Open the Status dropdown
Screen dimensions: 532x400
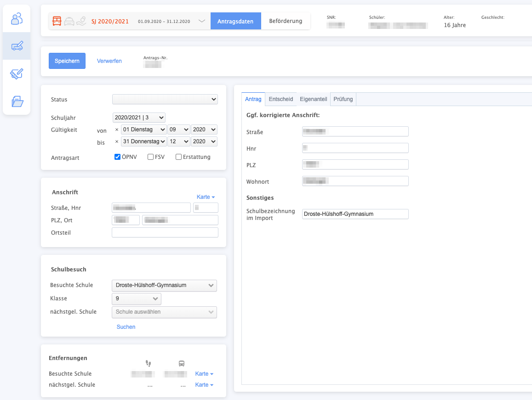coord(165,99)
